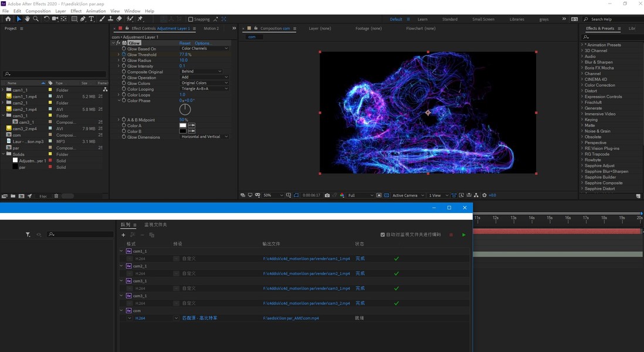Click Options link on Glow effect
The width and height of the screenshot is (644, 352).
point(203,43)
